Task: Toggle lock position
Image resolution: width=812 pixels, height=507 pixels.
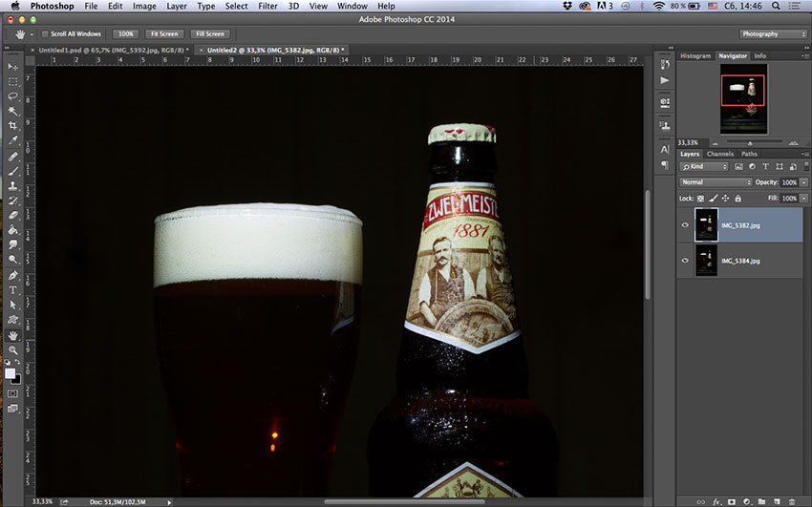Action: pos(725,199)
